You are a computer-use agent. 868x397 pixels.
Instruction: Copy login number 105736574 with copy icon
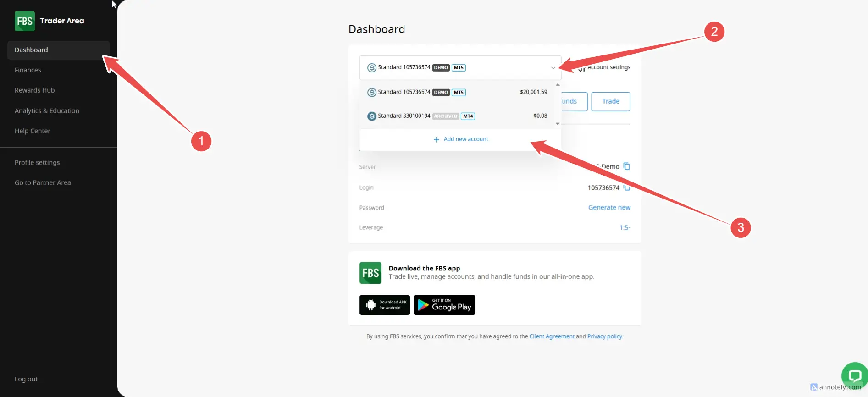pos(627,187)
